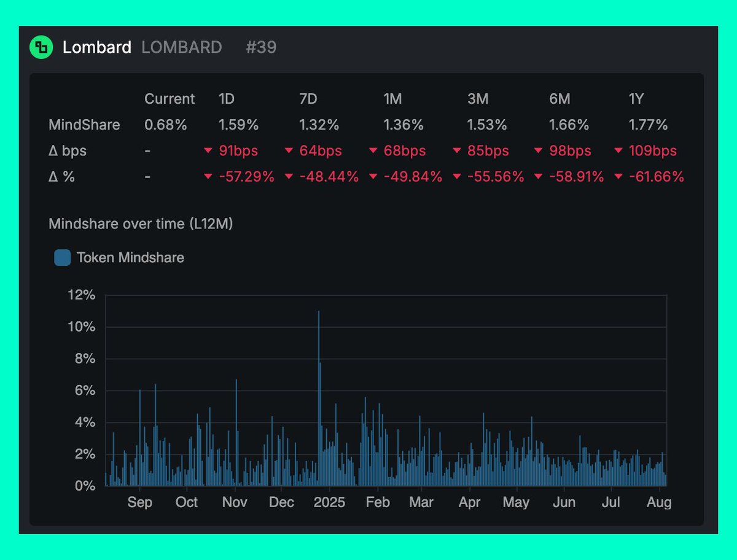Click the -61.66% change value
Viewport: 737px width, 560px height.
pos(657,177)
